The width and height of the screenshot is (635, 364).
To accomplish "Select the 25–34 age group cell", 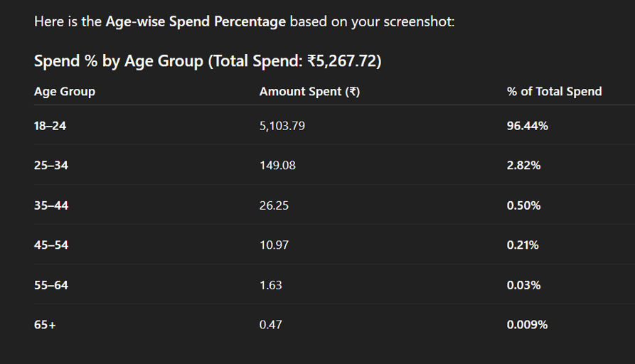I will click(51, 166).
